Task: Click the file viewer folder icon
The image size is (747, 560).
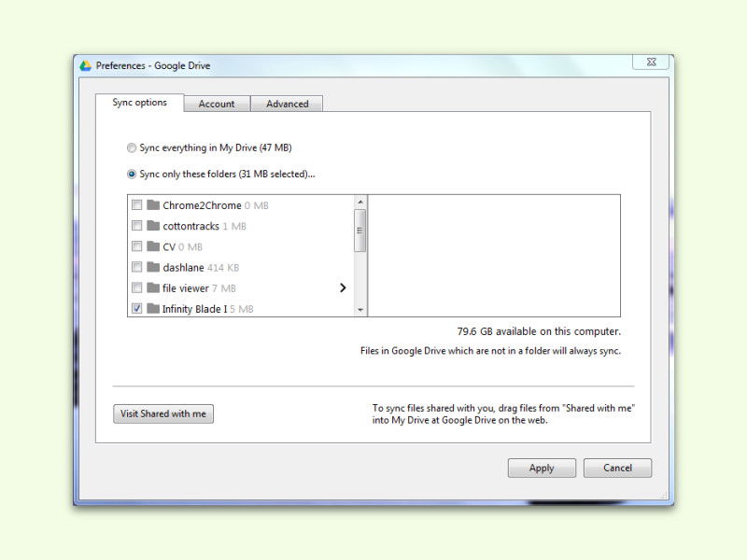Action: pyautogui.click(x=153, y=287)
